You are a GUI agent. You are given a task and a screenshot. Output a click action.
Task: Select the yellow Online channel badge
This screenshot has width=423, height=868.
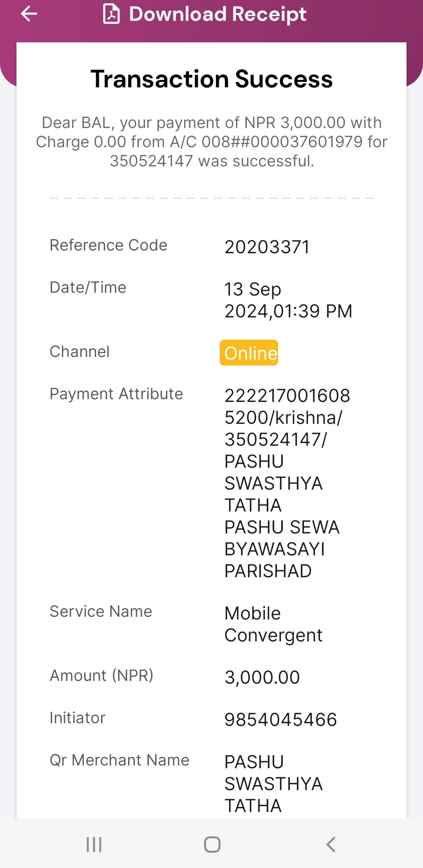click(249, 353)
